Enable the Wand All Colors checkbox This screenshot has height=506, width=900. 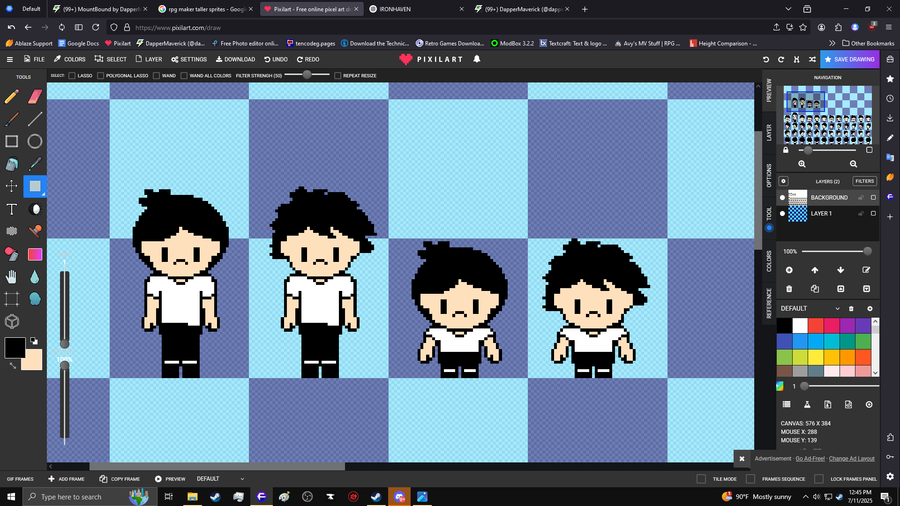point(184,76)
